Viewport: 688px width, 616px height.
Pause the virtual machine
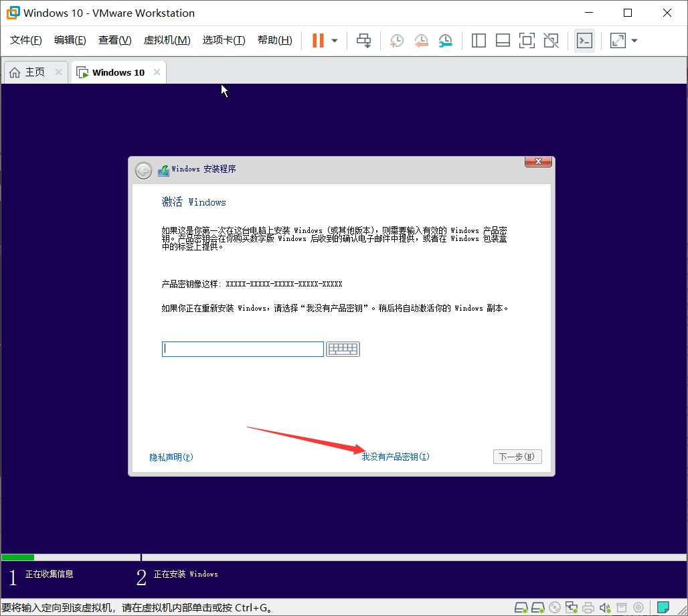(318, 40)
